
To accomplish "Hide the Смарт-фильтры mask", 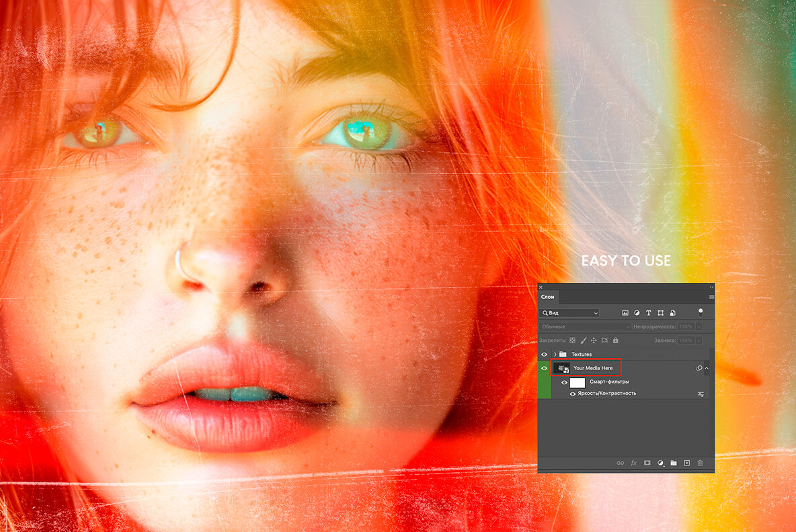I will (x=565, y=382).
